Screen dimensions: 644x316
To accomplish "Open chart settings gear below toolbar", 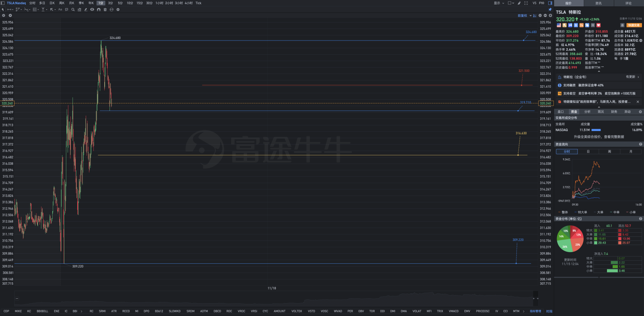I will [4, 15].
